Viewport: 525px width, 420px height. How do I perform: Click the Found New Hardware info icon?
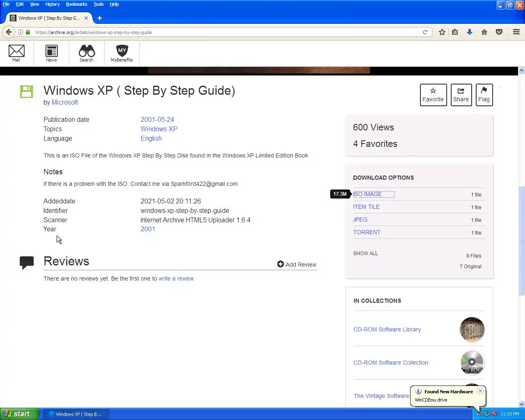click(418, 391)
